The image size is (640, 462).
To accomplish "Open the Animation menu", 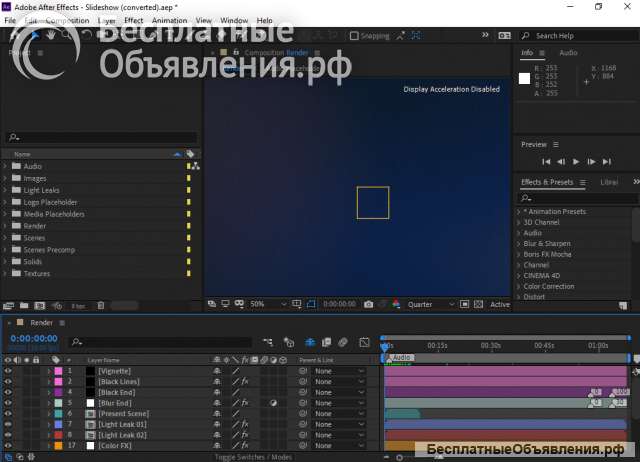I will [x=169, y=20].
